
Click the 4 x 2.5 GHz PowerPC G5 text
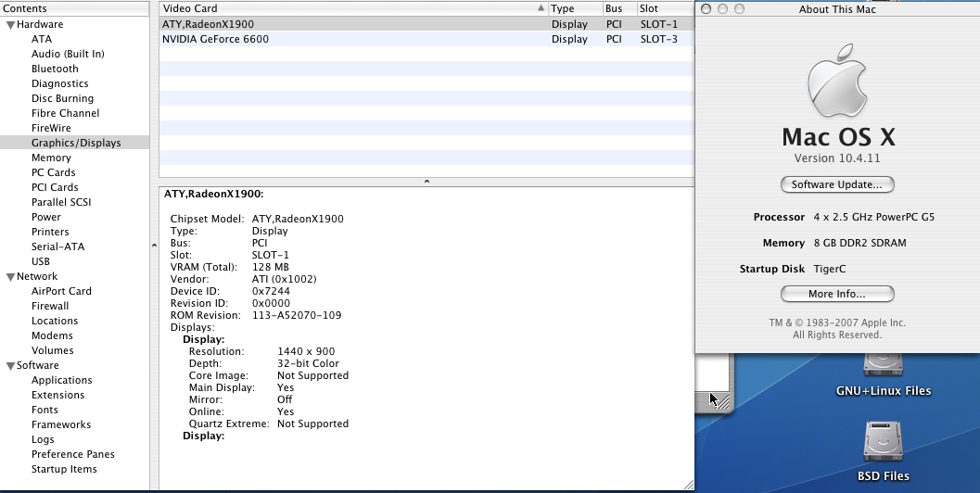tap(874, 217)
